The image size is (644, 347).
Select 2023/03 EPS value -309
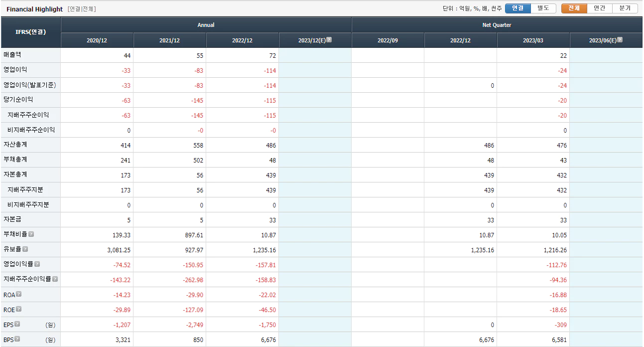point(561,325)
